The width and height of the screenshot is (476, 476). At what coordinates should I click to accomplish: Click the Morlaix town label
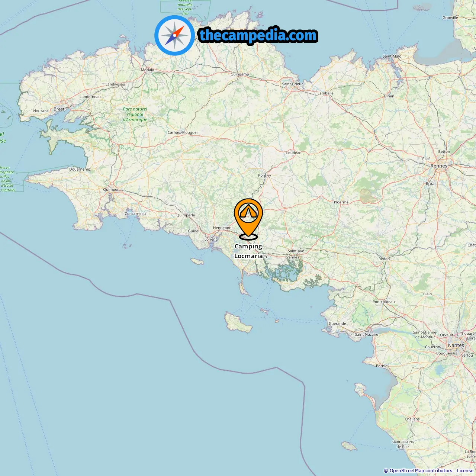point(147,70)
